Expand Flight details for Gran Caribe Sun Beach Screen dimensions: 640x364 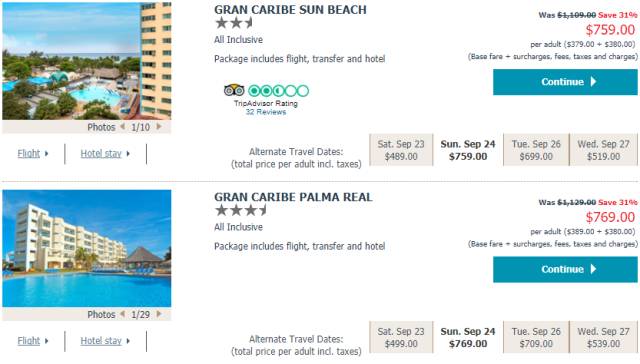click(x=33, y=154)
